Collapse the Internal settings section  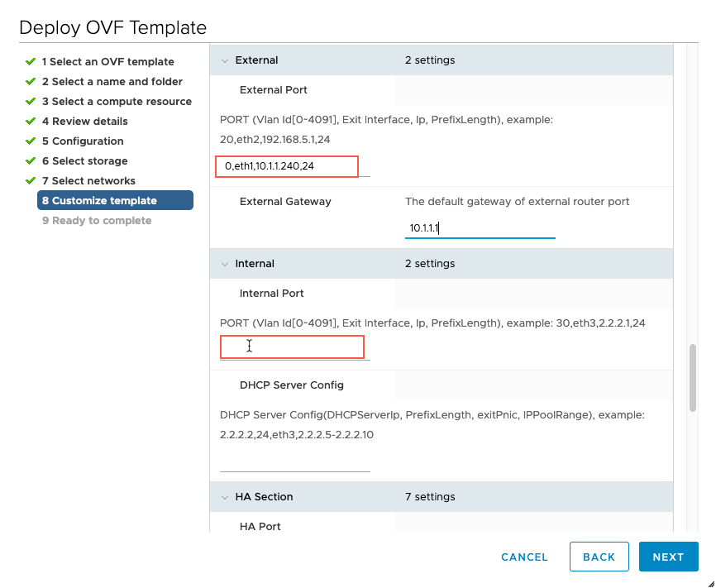tap(224, 264)
